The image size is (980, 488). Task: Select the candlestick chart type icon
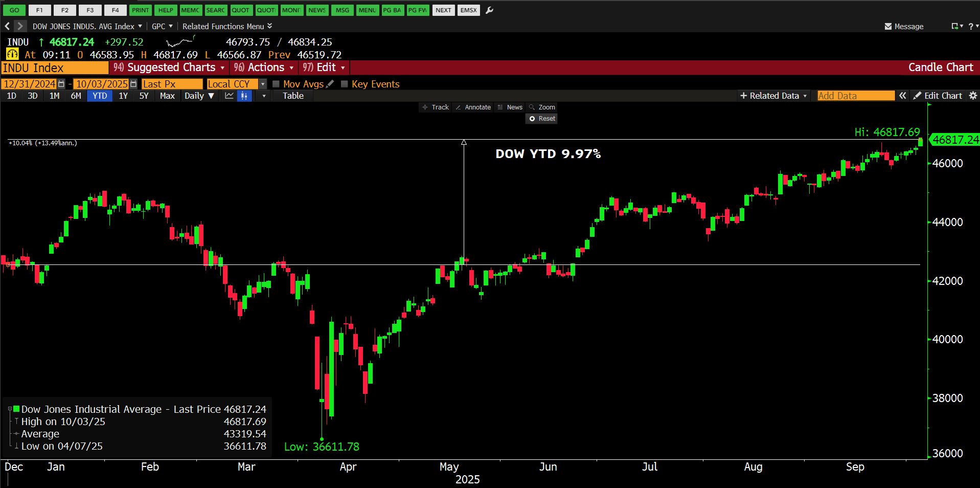(244, 96)
